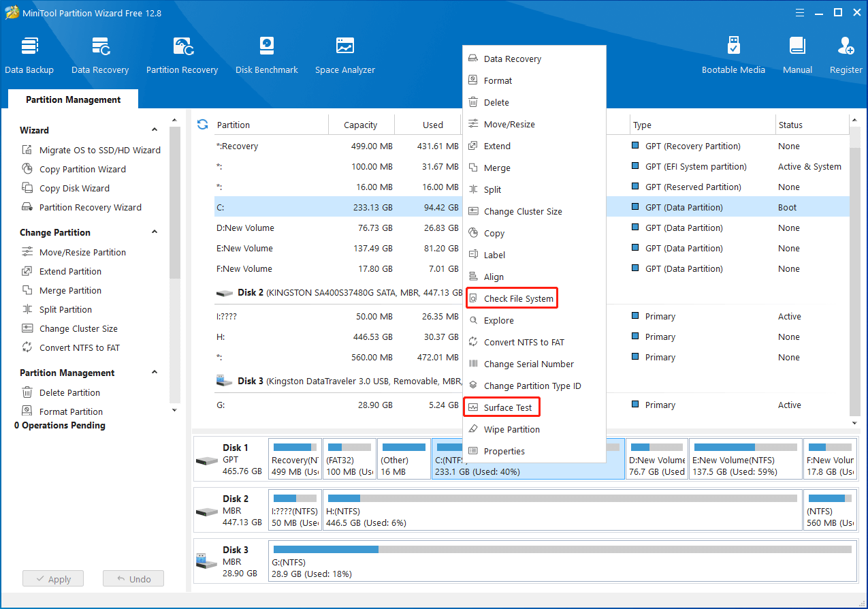Launch Data Recovery from top toolbar
Viewport: 868px width, 609px height.
point(100,56)
